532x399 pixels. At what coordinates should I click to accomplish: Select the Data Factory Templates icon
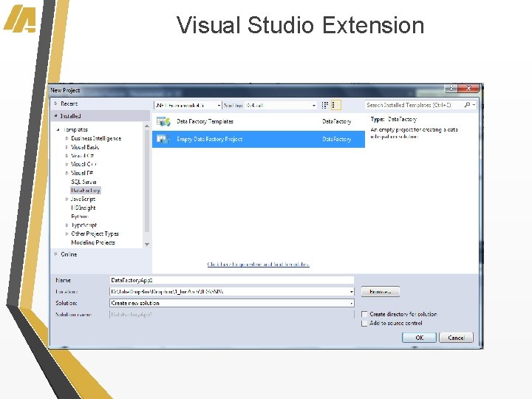click(163, 121)
